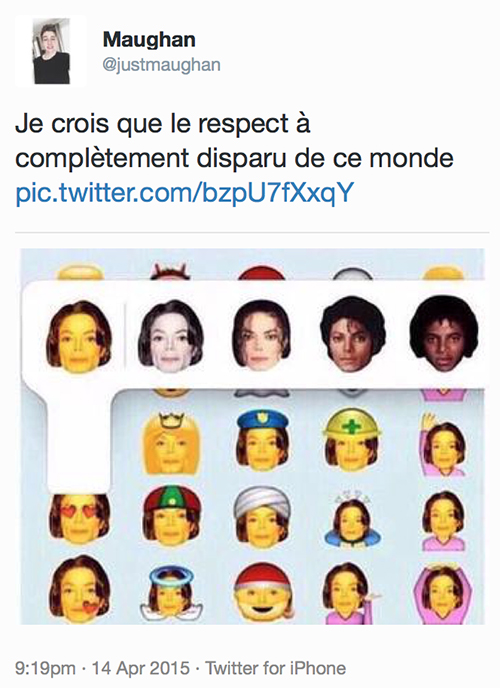The height and width of the screenshot is (688, 500).
Task: Tap the kiss-blowing heart emoji
Action: pos(79,589)
